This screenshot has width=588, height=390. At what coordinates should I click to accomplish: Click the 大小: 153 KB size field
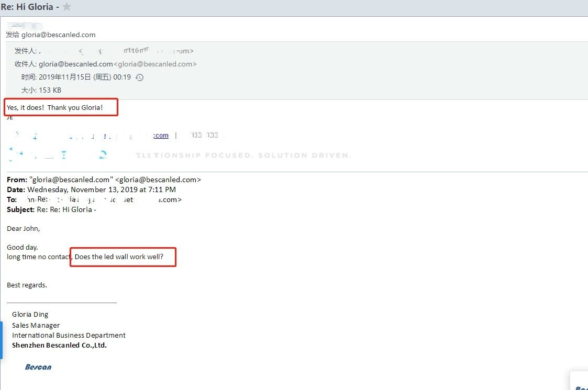coord(41,91)
